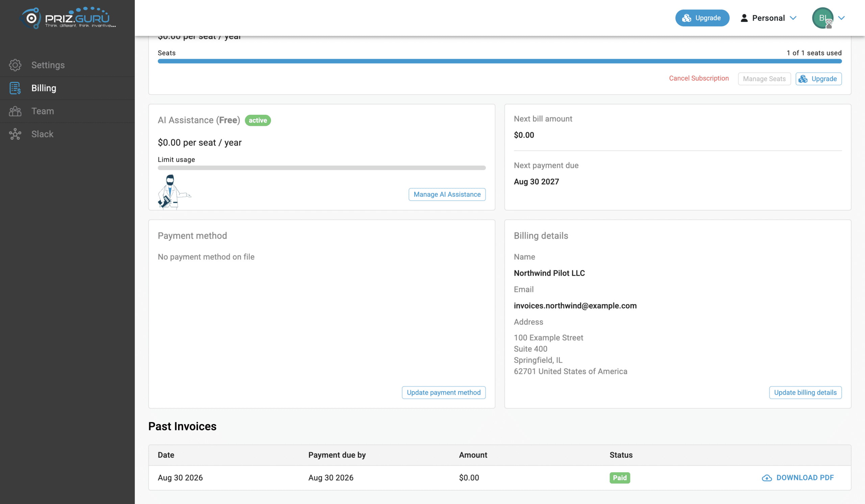Click the green Paid status badge
This screenshot has height=504, width=865.
620,478
